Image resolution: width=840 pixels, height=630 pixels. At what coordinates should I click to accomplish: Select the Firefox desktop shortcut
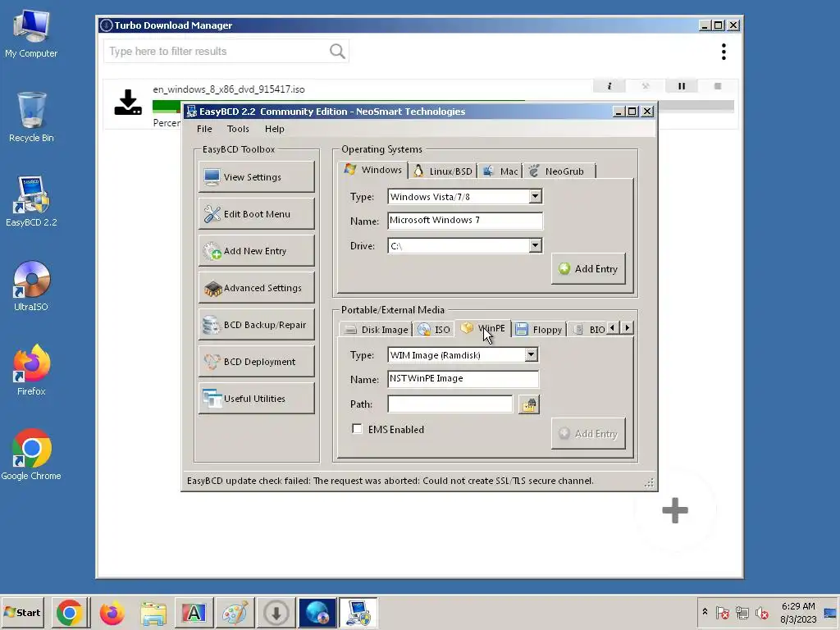click(x=31, y=370)
